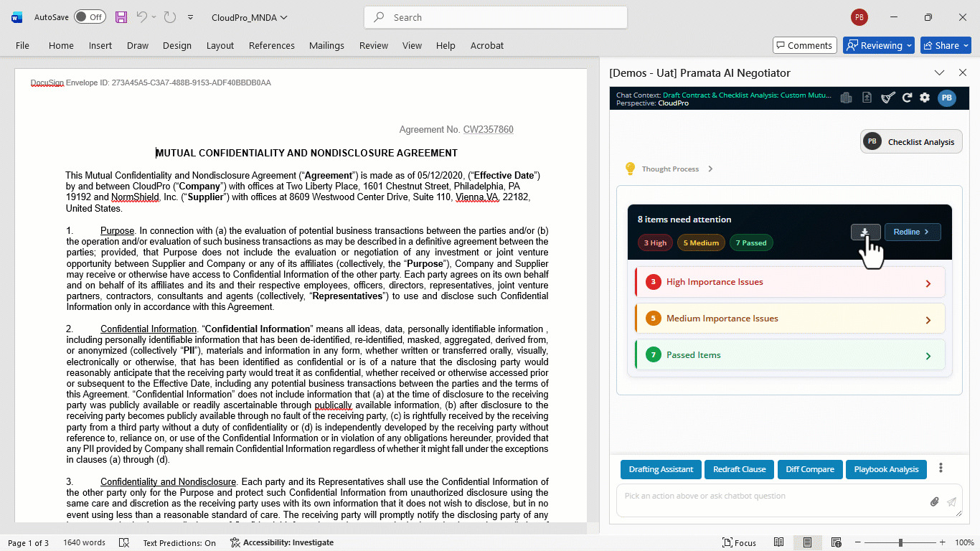Click the Save icon in title bar
This screenshot has height=551, width=980.
pos(121,17)
